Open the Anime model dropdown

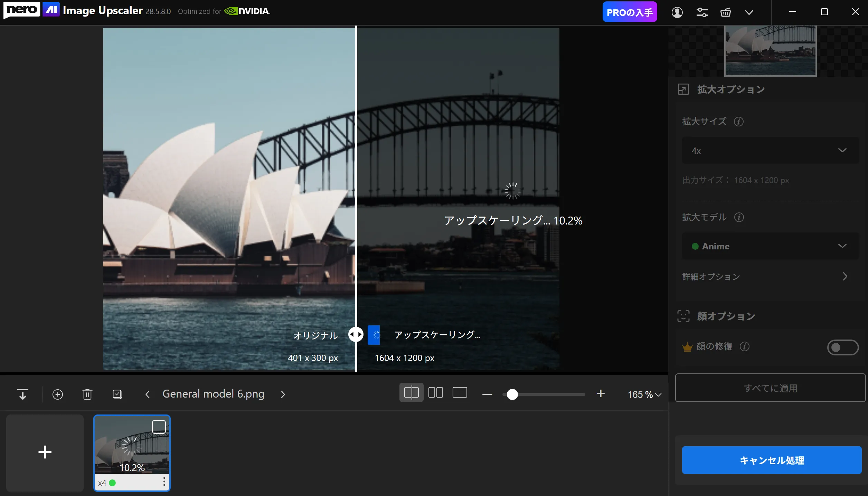(770, 246)
